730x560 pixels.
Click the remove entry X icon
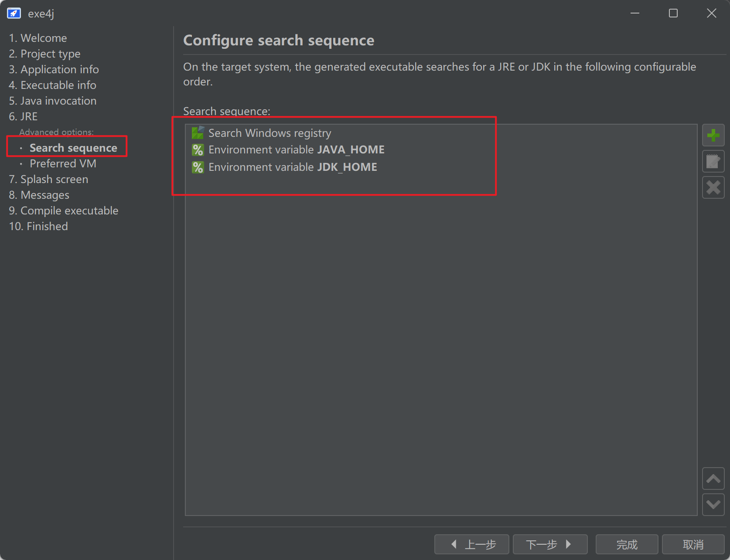coord(713,188)
